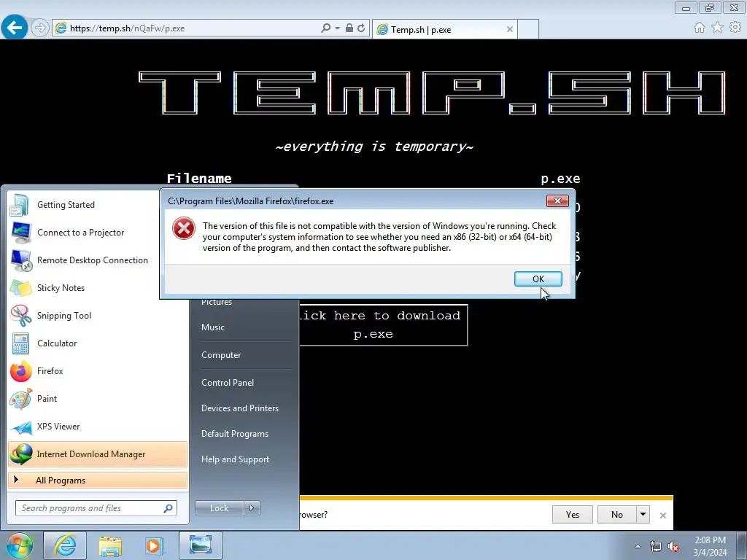Click the security lock icon in address bar
The image size is (747, 560).
(349, 28)
